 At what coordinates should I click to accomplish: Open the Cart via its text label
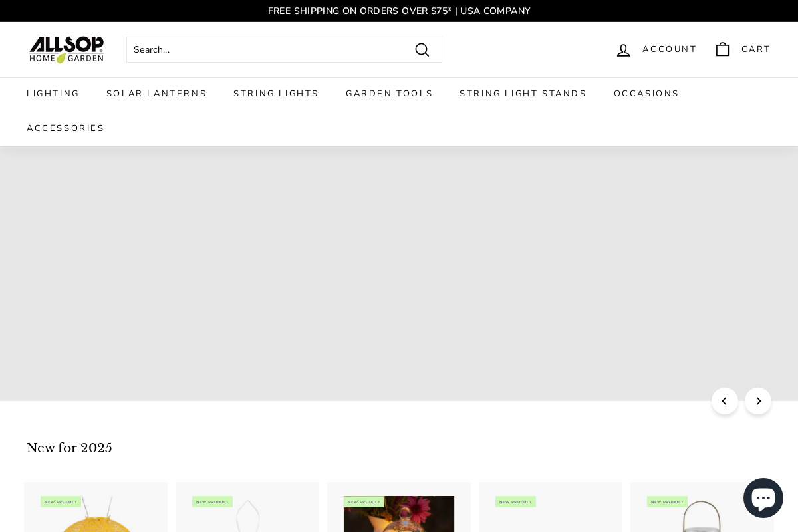(756, 49)
